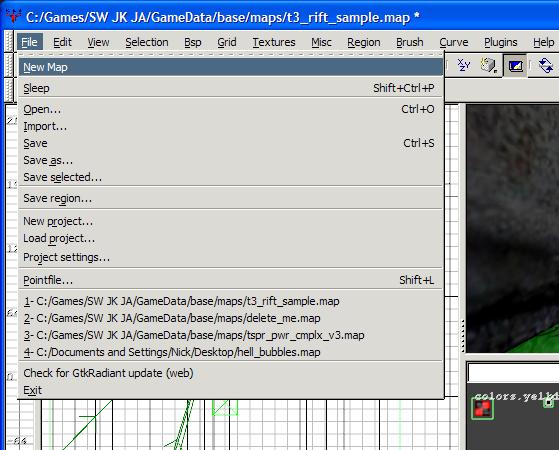Select New project... menu entry

(231, 221)
